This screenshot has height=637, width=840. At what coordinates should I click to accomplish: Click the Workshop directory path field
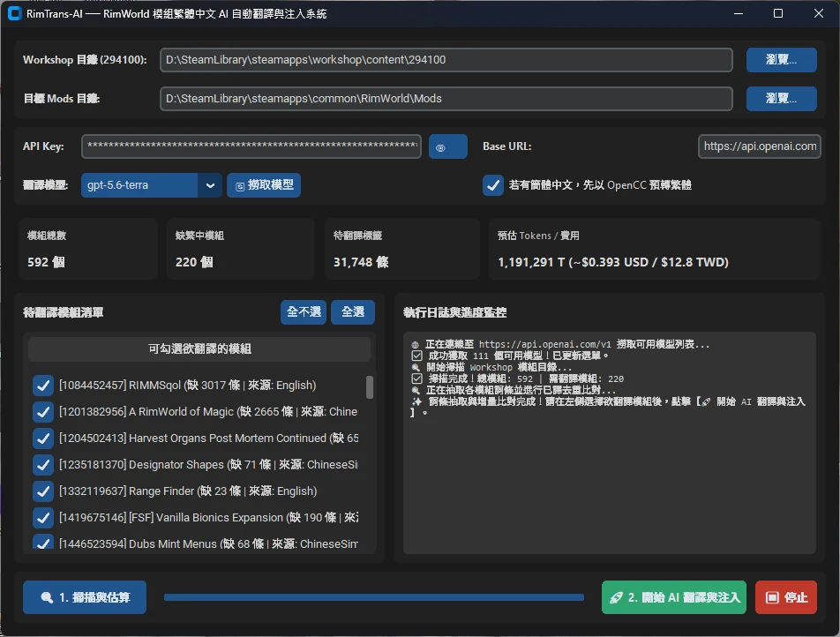click(446, 59)
